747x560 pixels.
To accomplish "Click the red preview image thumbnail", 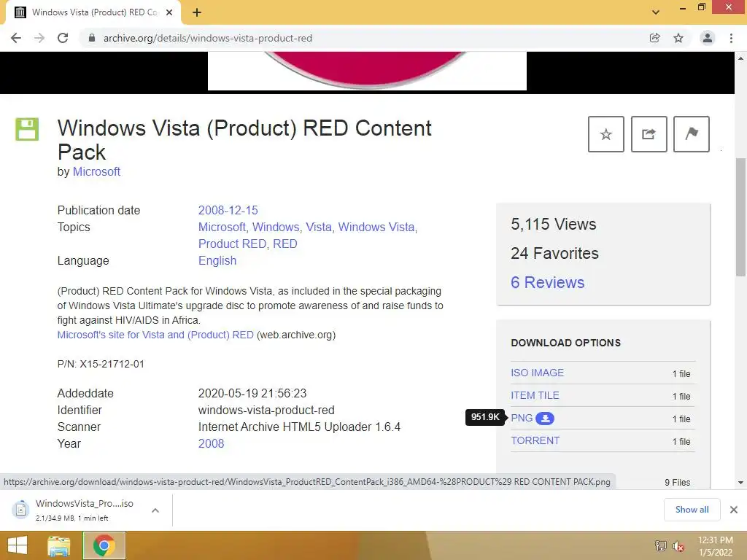I will (x=367, y=71).
